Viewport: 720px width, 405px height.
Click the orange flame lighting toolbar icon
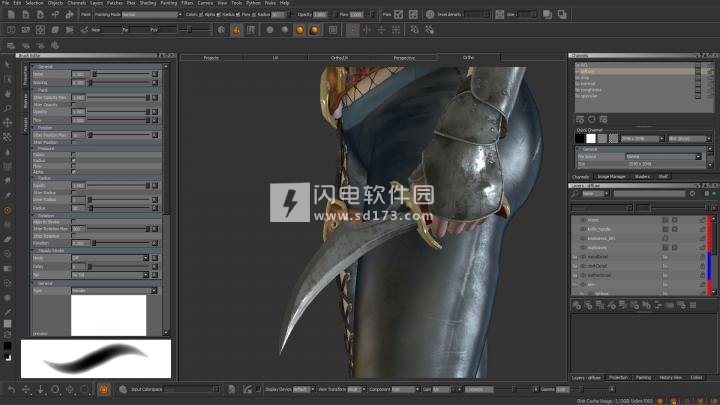[236, 30]
